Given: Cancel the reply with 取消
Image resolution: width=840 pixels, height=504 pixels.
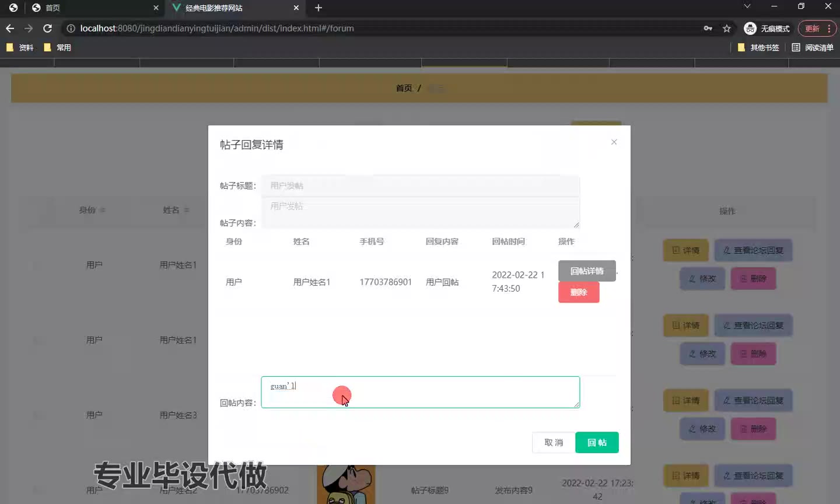Looking at the screenshot, I should point(553,442).
